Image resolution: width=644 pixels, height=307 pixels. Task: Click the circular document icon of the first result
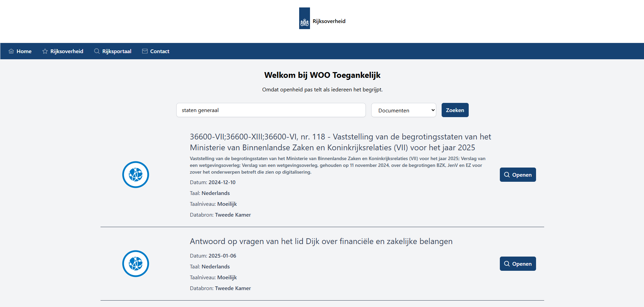tap(135, 175)
